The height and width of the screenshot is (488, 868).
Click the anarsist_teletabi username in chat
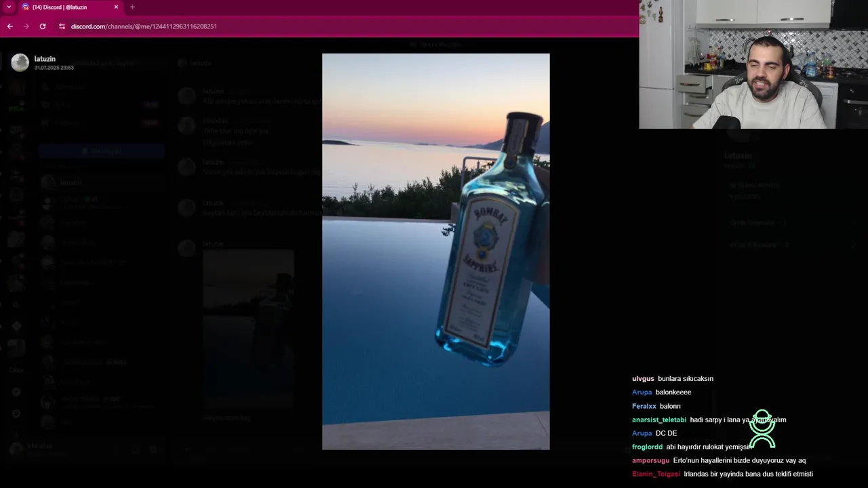[x=659, y=420]
